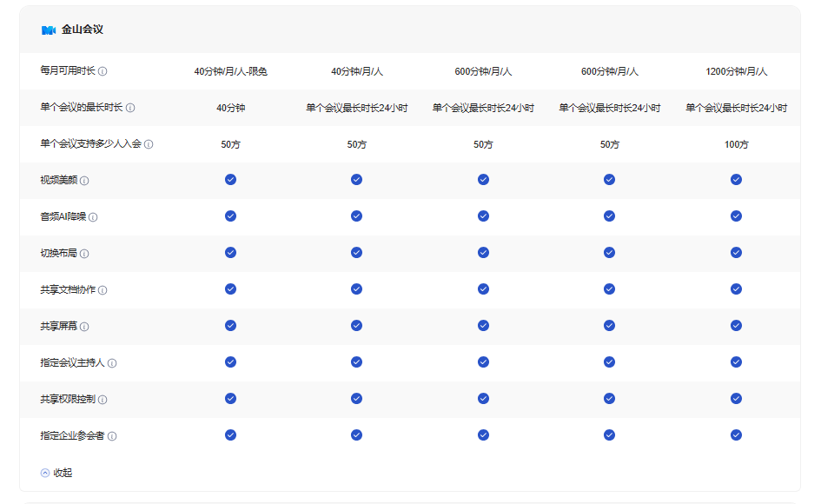Screen dimensions: 821x504
Task: Click last column checkmark in 共享屏幕 row
Action: (x=736, y=326)
